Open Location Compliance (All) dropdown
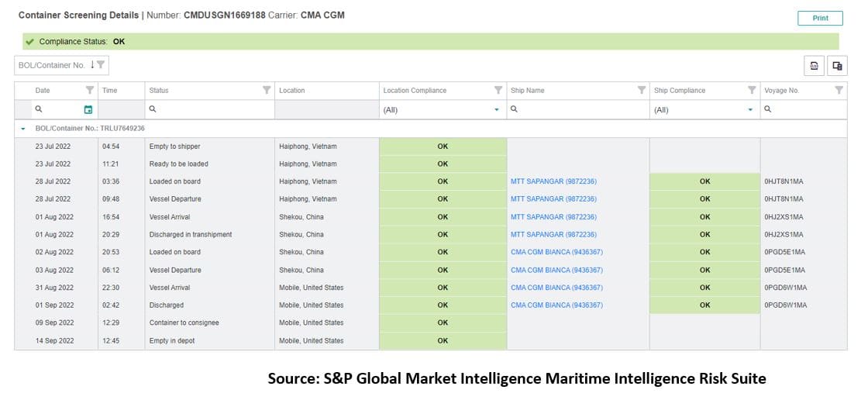Viewport: 868px width, 400px height. tap(497, 110)
